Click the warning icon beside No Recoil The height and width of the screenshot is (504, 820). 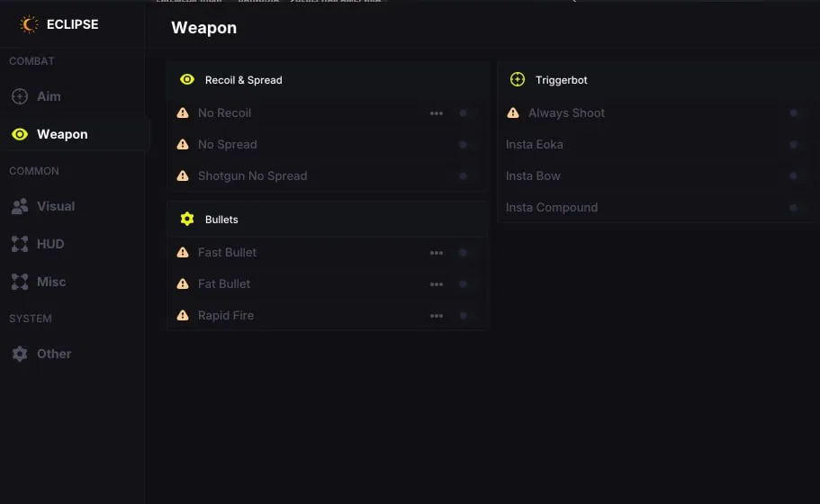[183, 112]
